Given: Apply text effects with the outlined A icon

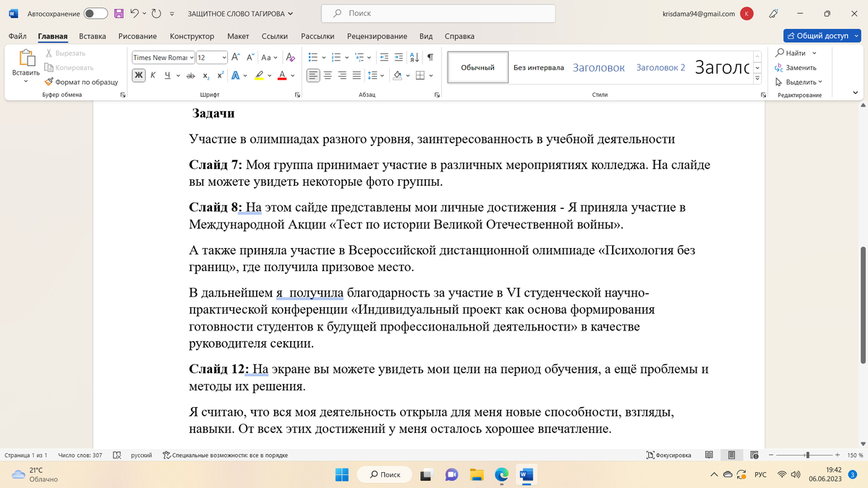Looking at the screenshot, I should coord(235,75).
